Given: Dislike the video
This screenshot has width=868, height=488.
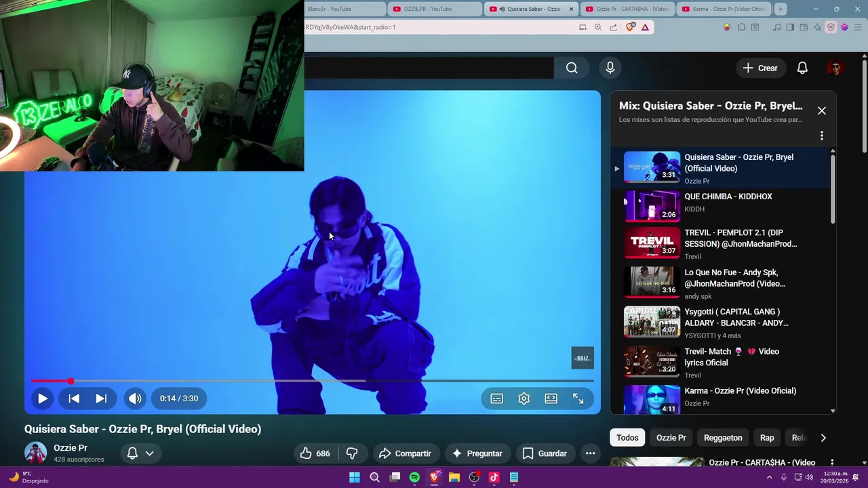Looking at the screenshot, I should coord(352,453).
